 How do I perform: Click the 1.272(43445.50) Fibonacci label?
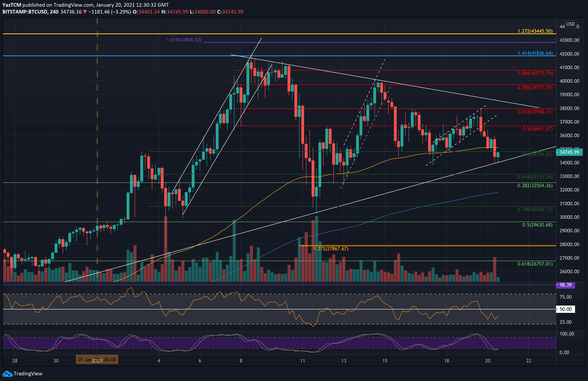pyautogui.click(x=535, y=31)
